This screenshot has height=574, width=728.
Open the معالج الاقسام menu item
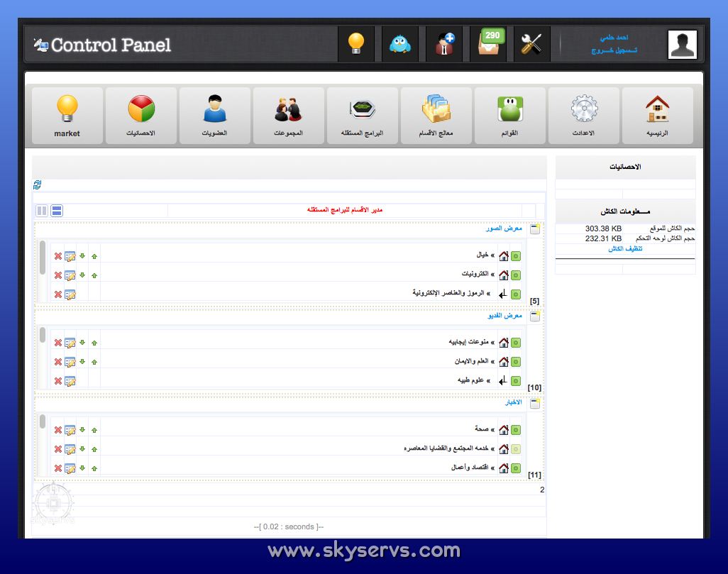[436, 116]
